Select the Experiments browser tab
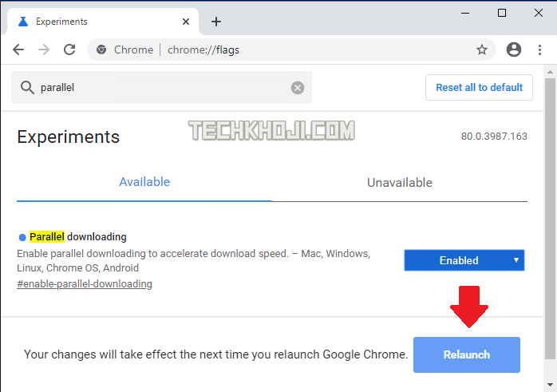This screenshot has width=557, height=392. pyautogui.click(x=102, y=22)
